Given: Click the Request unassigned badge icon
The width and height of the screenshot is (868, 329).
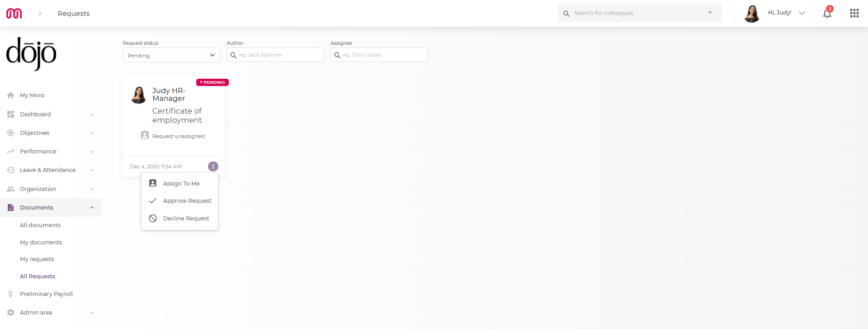Looking at the screenshot, I should click(x=145, y=135).
